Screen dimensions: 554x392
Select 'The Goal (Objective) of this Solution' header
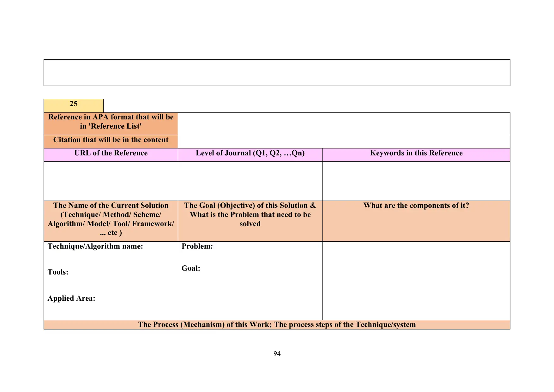250,221
